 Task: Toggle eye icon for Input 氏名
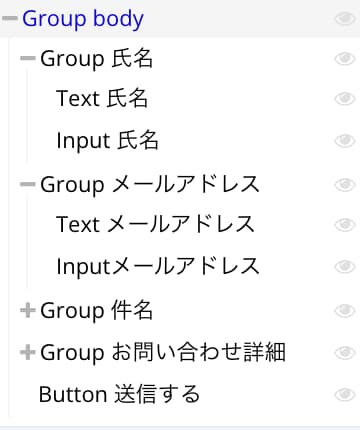[345, 140]
